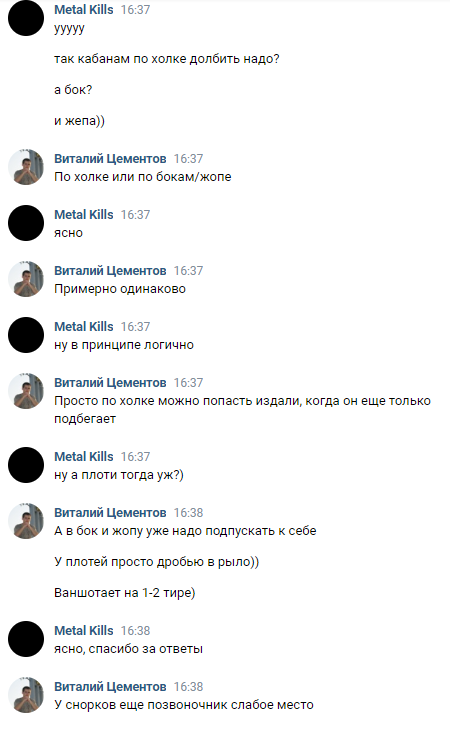450x729 pixels.
Task: Click Виталий Цементов name above "По холке или по бокам/жопе"
Action: pyautogui.click(x=110, y=159)
